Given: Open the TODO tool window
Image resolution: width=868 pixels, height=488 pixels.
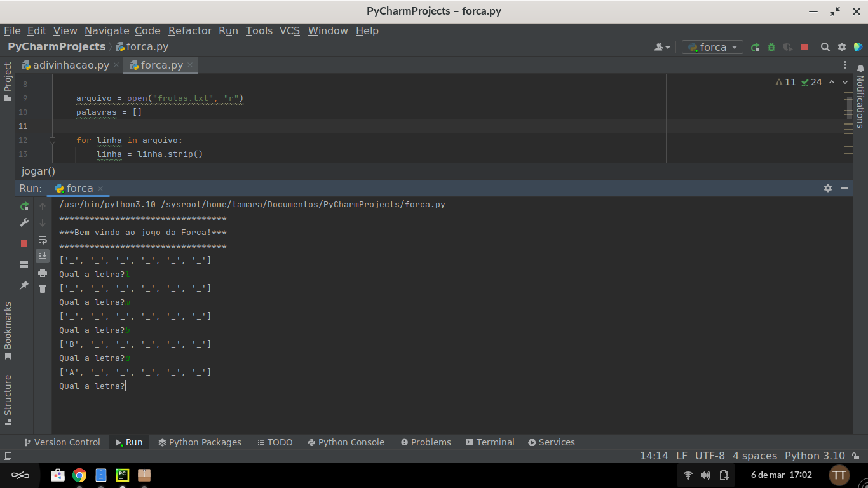Looking at the screenshot, I should pyautogui.click(x=275, y=442).
